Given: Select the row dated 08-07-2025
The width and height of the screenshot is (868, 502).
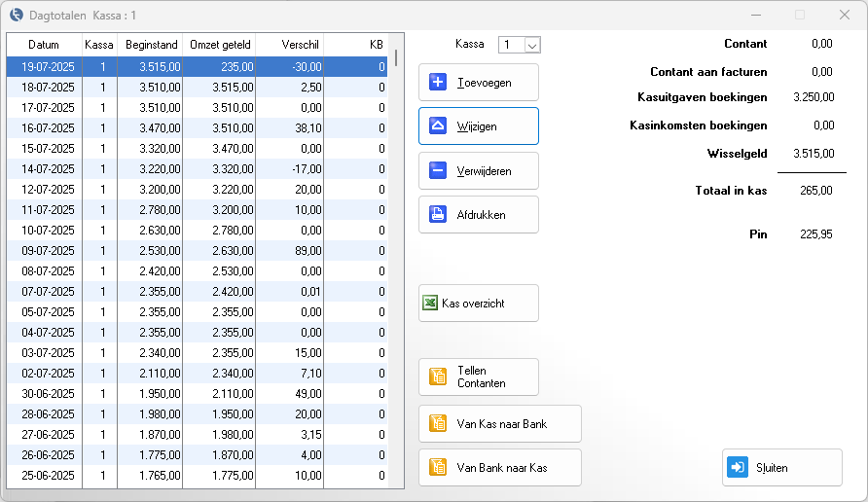Looking at the screenshot, I should pos(198,271).
